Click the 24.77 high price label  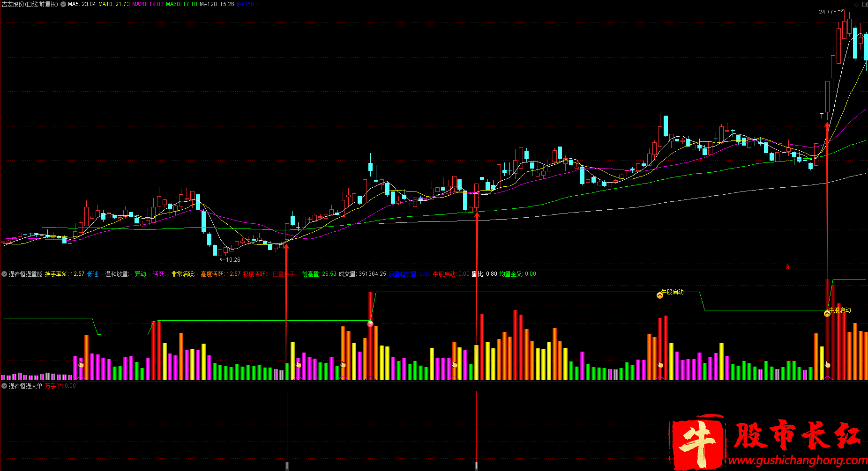click(x=826, y=12)
